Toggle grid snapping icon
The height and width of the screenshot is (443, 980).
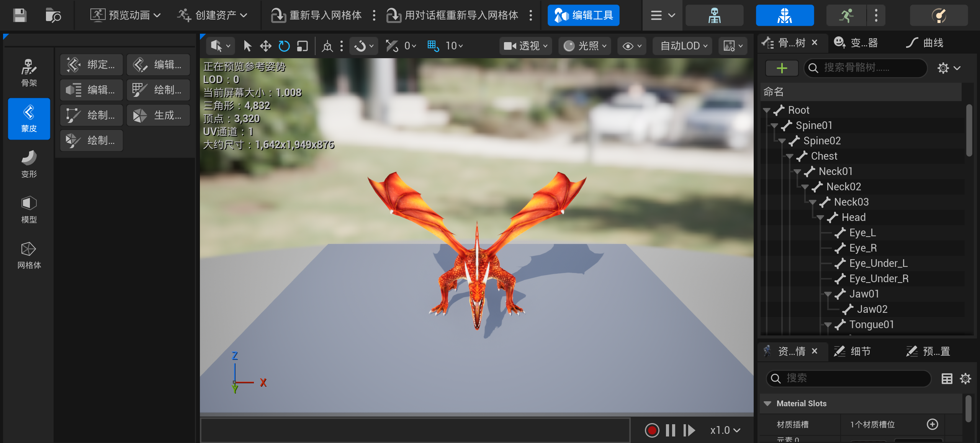tap(433, 46)
